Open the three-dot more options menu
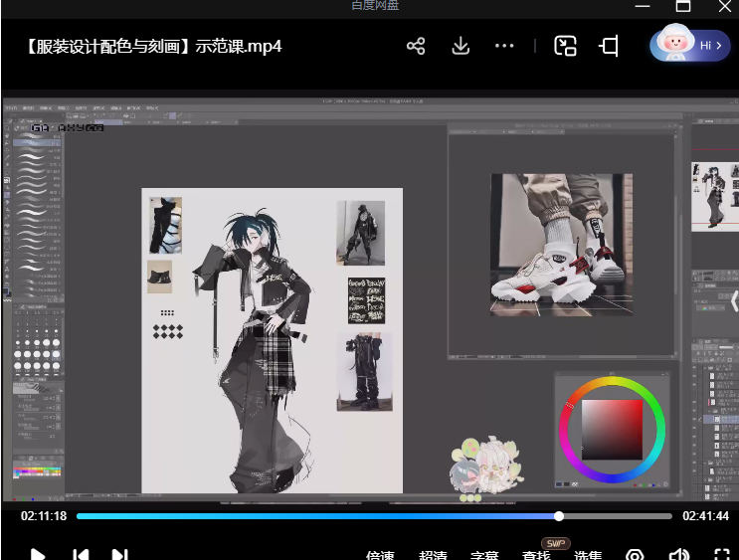 click(x=504, y=46)
